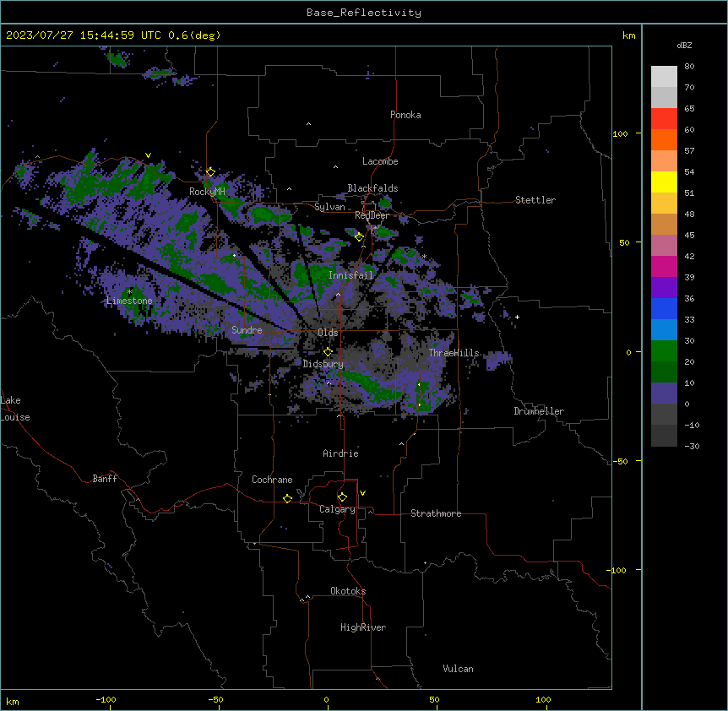Select the Cochrane label
This screenshot has height=711, width=728.
pos(272,480)
